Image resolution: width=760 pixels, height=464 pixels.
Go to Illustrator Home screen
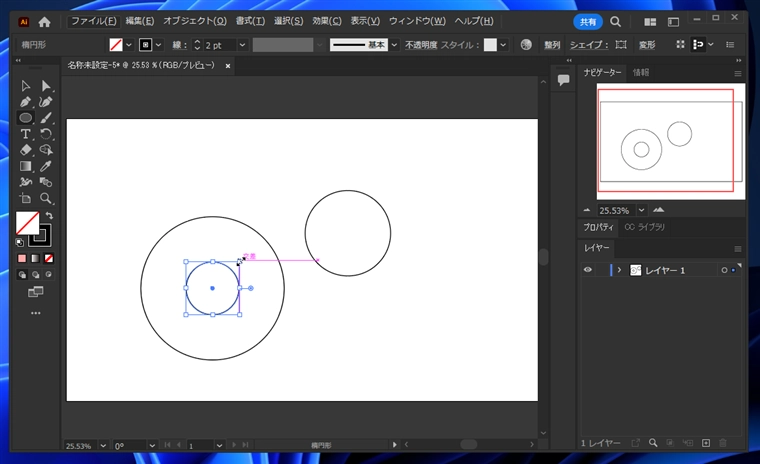pyautogui.click(x=44, y=22)
